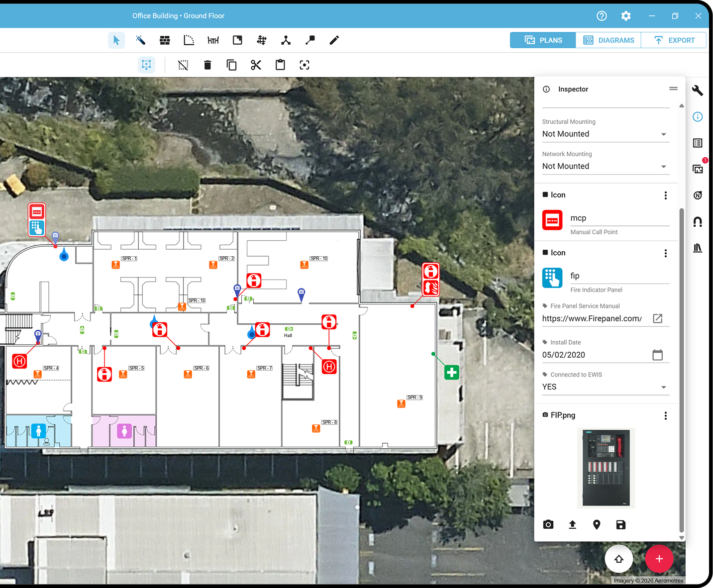Click the EXPORT button
The width and height of the screenshot is (713, 588).
tap(674, 40)
